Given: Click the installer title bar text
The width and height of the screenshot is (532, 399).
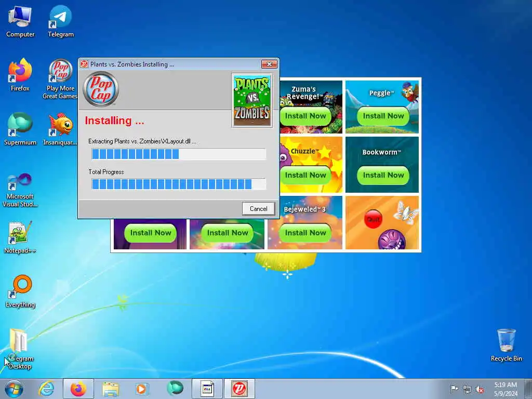Looking at the screenshot, I should click(132, 64).
